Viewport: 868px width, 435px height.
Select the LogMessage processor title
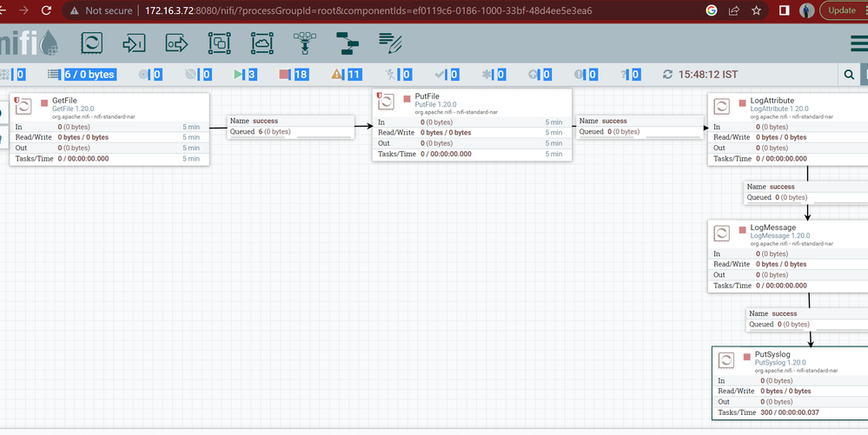773,227
